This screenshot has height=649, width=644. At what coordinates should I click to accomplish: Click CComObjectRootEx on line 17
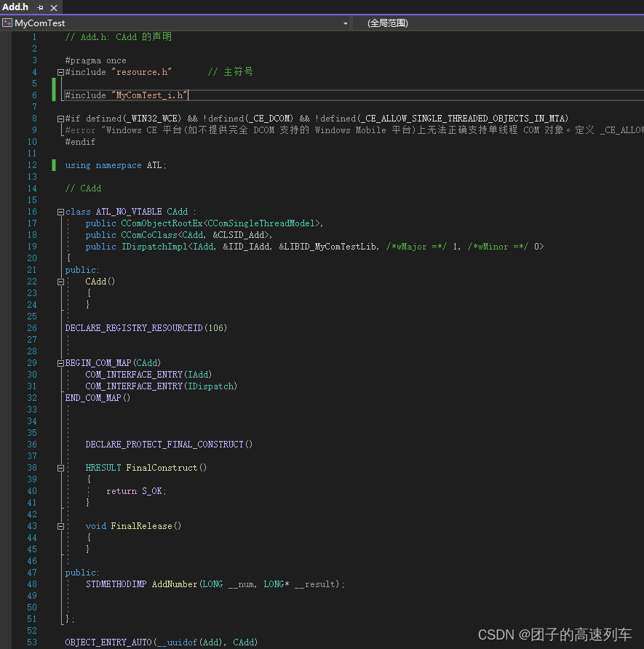tap(162, 223)
